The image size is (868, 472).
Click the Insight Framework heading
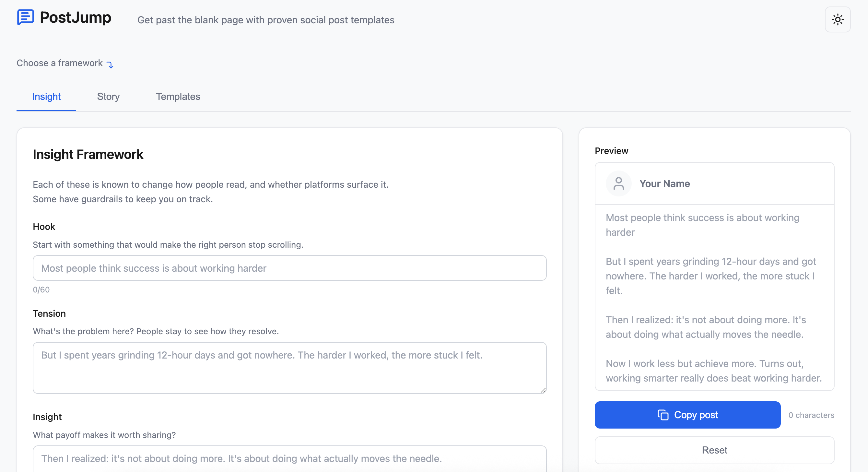(88, 154)
